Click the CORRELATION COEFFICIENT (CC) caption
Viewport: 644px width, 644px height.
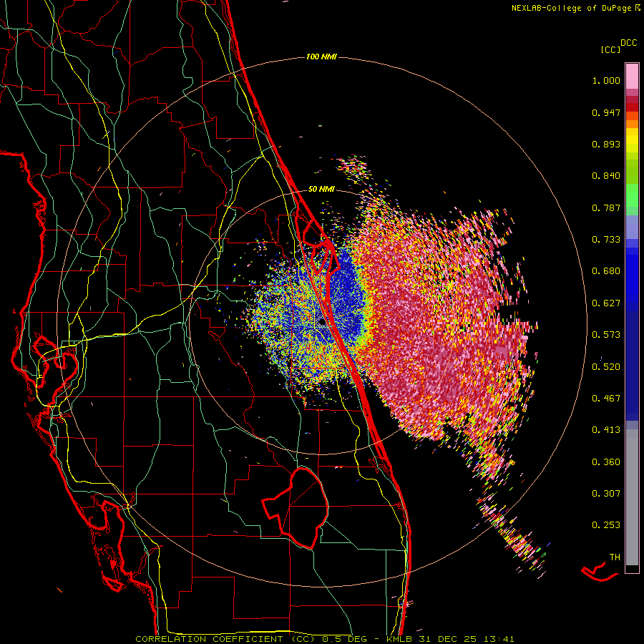pyautogui.click(x=225, y=639)
